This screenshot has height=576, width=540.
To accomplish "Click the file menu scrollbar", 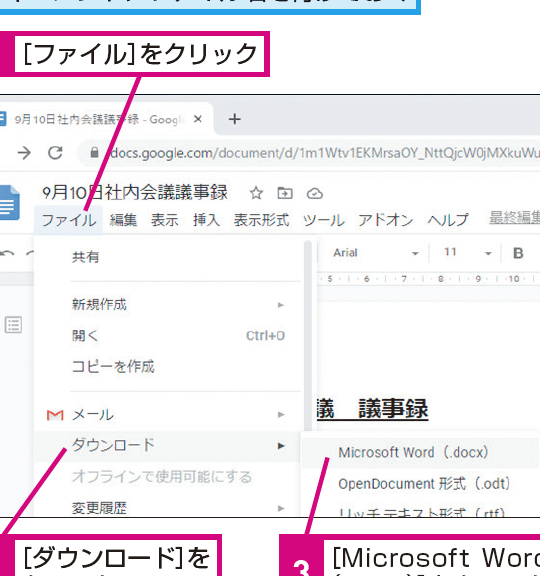I will coord(308,336).
